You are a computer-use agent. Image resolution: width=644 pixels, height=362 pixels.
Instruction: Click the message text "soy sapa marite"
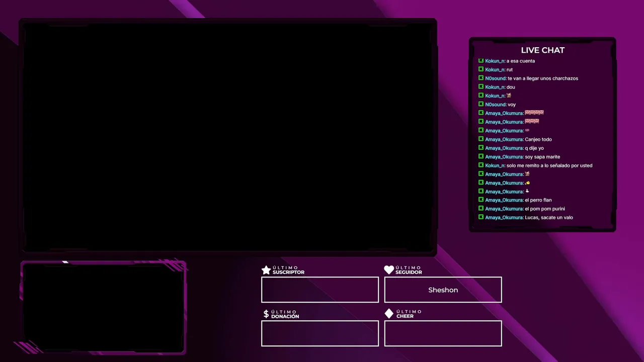542,157
